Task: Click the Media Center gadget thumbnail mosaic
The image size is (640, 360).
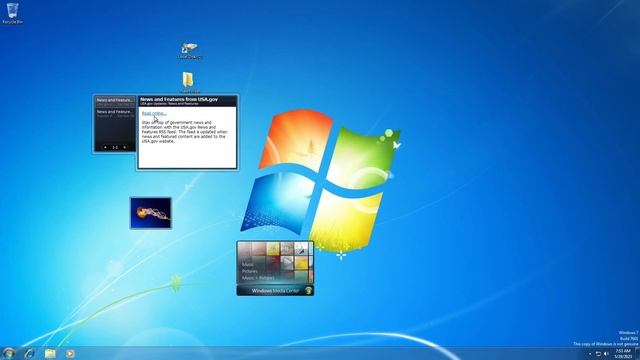Action: [276, 262]
